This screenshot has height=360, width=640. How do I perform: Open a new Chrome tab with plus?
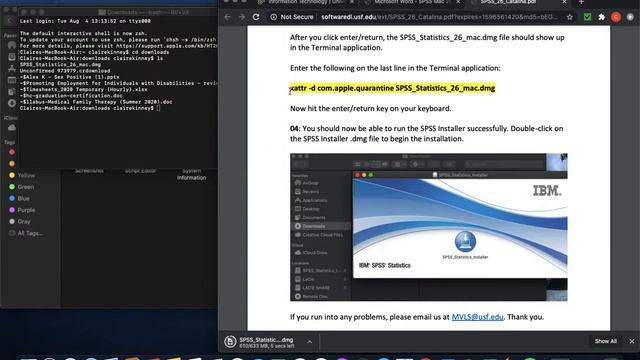coord(581,2)
